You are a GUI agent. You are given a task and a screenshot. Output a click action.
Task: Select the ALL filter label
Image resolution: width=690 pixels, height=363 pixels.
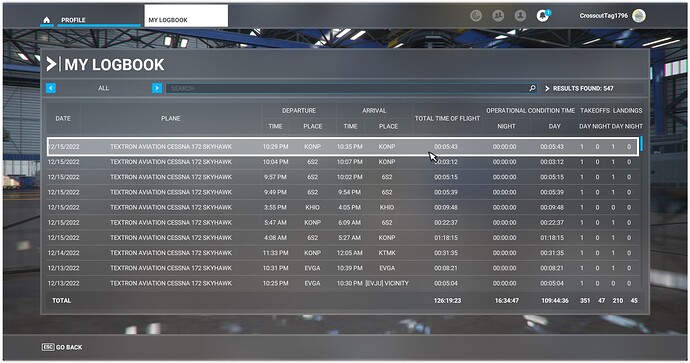tap(103, 88)
